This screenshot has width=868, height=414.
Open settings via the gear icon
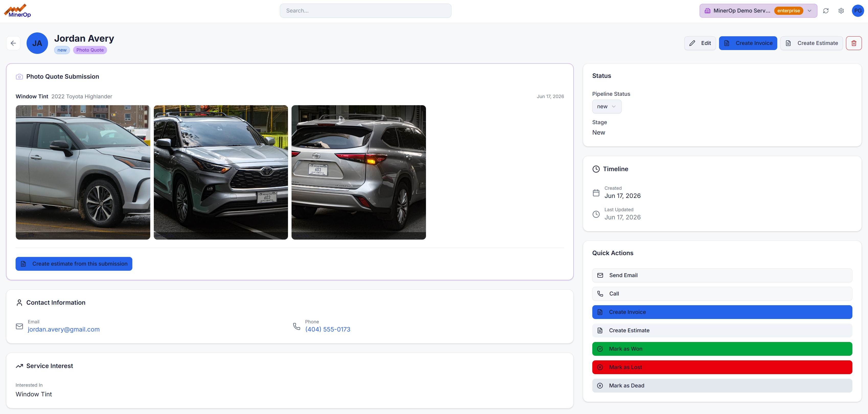pos(841,11)
